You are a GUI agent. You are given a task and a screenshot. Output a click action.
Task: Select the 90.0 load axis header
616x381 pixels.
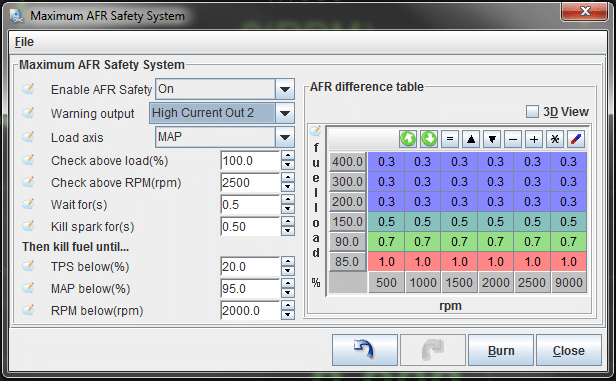pyautogui.click(x=347, y=242)
